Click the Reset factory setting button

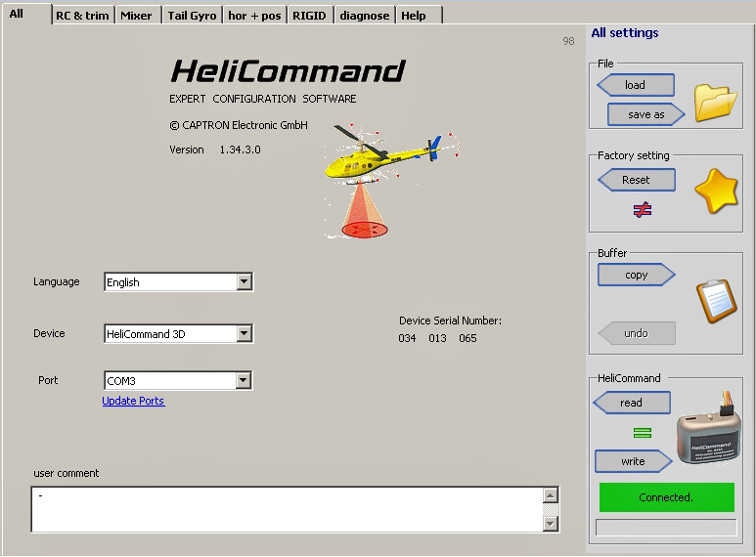[x=637, y=180]
